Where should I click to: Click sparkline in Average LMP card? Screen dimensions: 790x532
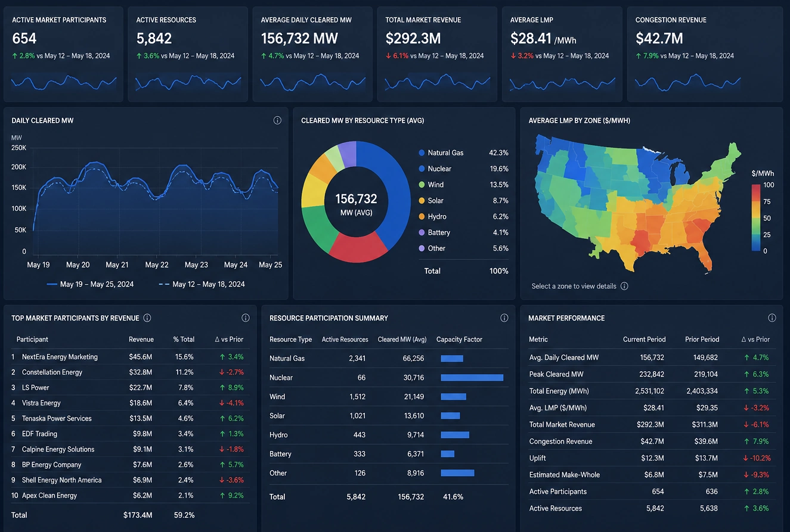coord(562,82)
